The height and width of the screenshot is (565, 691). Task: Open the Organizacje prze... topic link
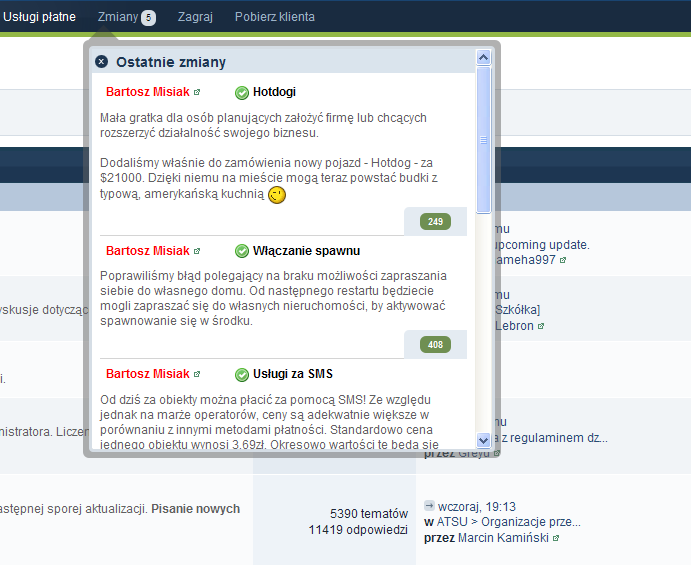pos(531,522)
